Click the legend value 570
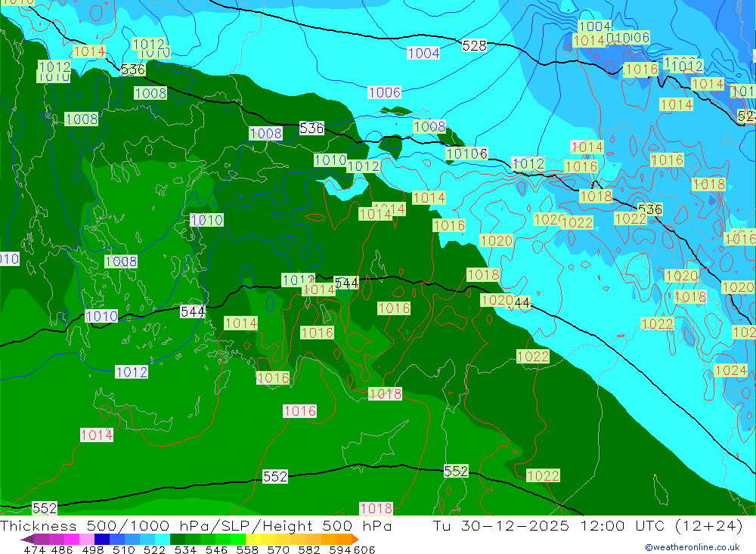756x554 pixels. (x=278, y=549)
